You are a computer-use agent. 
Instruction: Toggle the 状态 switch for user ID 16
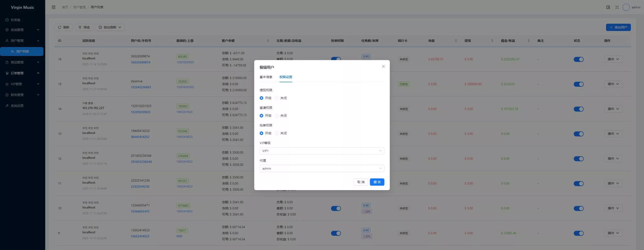578,59
